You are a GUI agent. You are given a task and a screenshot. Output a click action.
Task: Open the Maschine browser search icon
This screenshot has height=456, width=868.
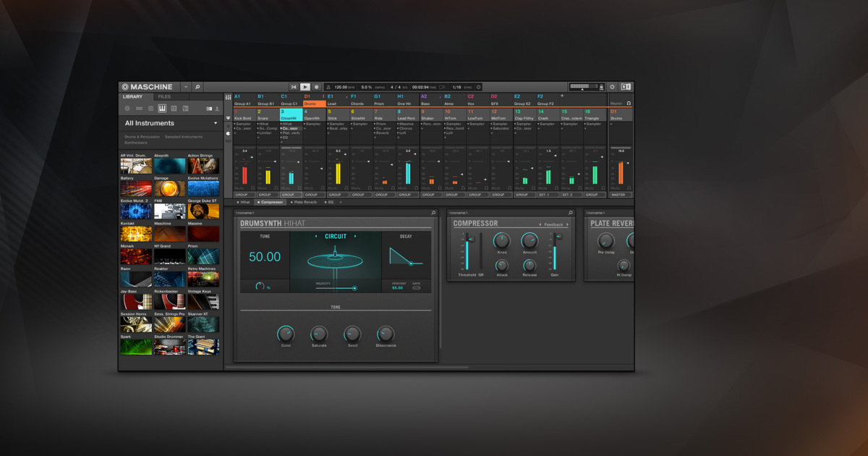[197, 86]
